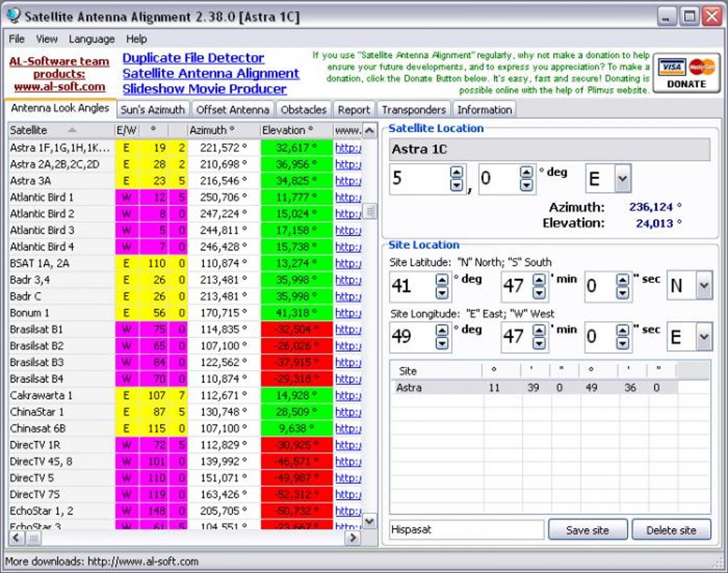Increase site latitude seconds with up arrow

coord(622,280)
